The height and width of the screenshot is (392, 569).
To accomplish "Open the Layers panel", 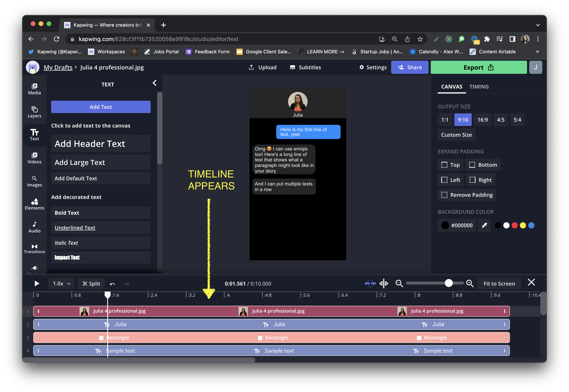I will coord(34,112).
